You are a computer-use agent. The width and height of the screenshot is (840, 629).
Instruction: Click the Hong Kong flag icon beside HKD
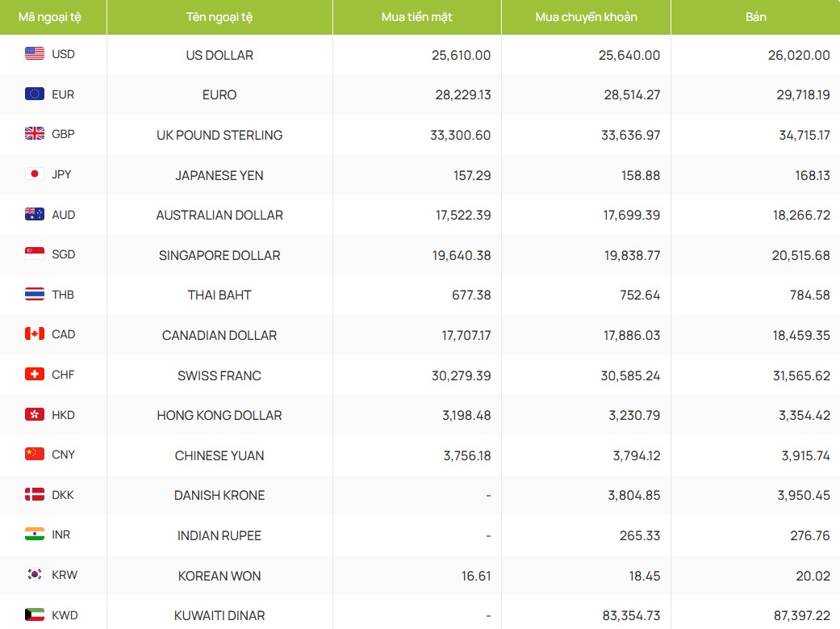click(34, 414)
